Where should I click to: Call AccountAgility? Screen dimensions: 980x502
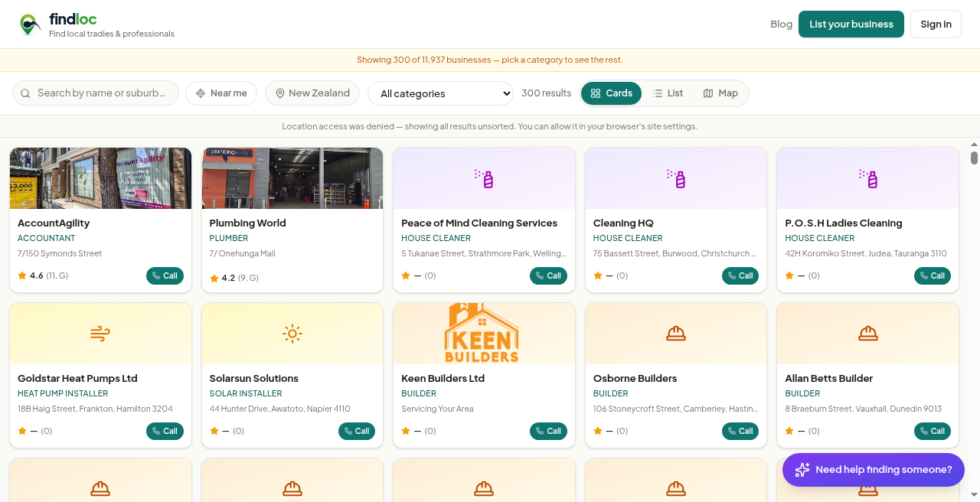tap(165, 275)
